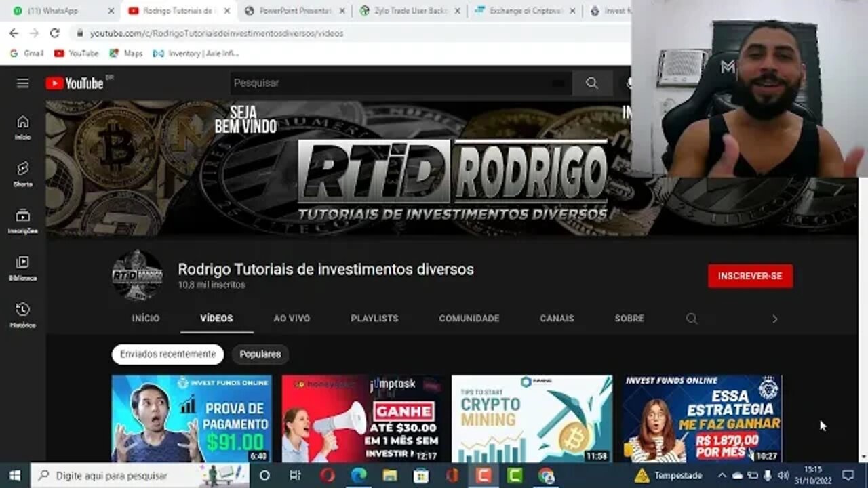Click the padlock icon in the address bar
The width and height of the screenshot is (868, 488).
coord(80,33)
